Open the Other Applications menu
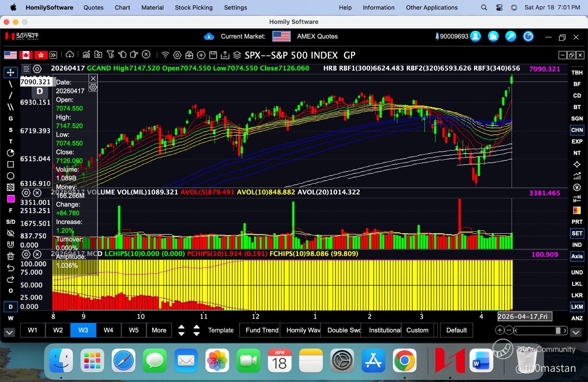This screenshot has width=588, height=382. click(432, 7)
